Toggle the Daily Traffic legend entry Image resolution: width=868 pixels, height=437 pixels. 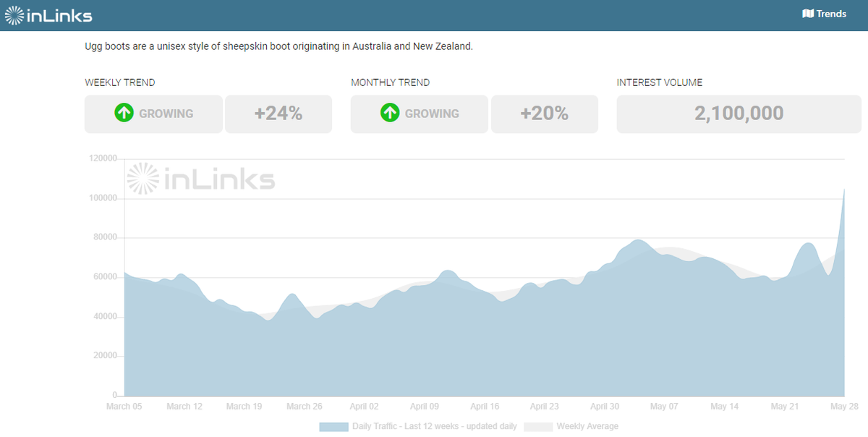click(418, 426)
